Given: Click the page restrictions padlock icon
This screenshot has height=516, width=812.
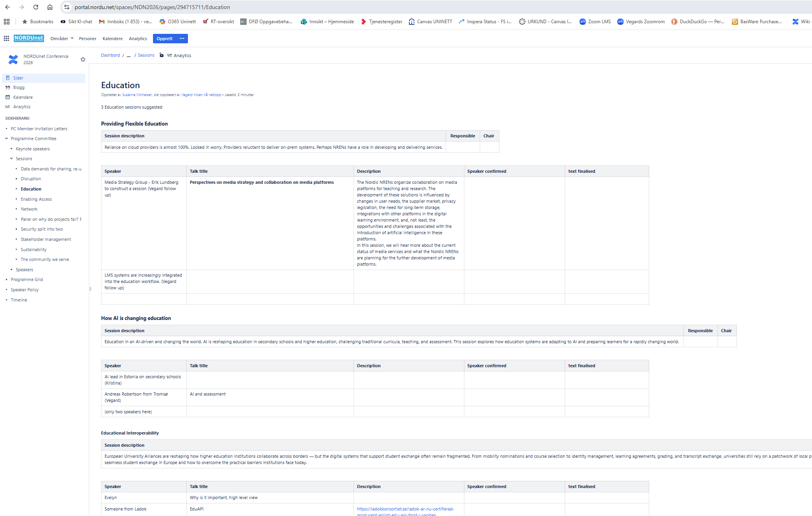Looking at the screenshot, I should coord(162,55).
